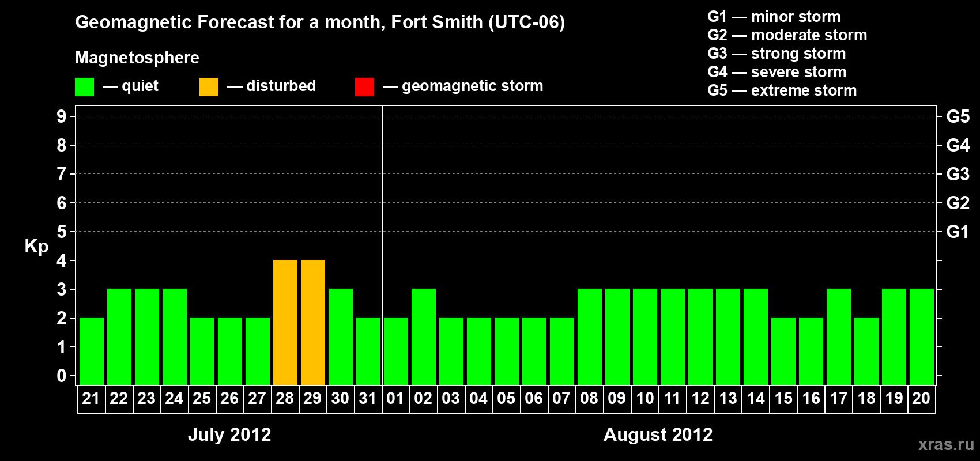The height and width of the screenshot is (461, 980).
Task: Select the green bar for August 11
Action: click(673, 337)
